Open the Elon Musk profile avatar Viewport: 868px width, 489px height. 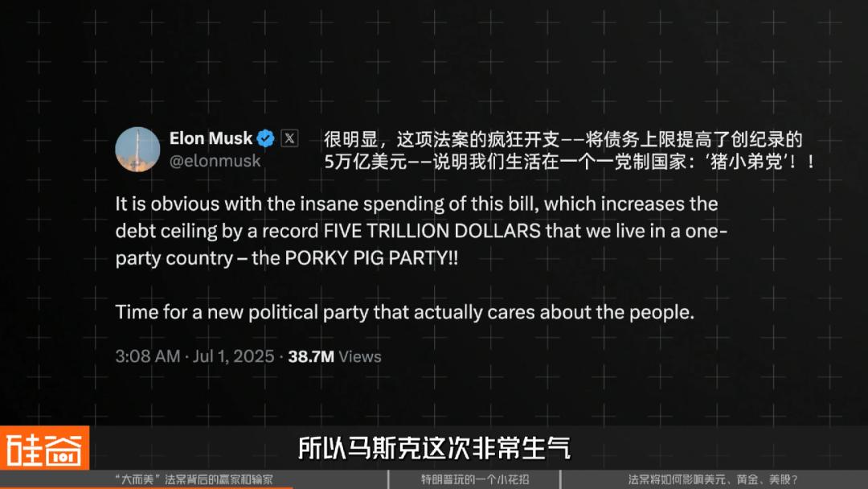click(x=137, y=150)
